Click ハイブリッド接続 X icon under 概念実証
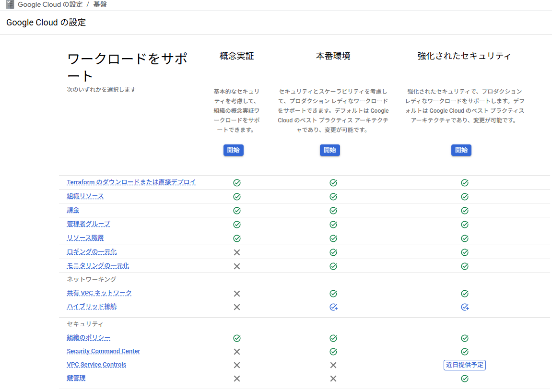 [x=237, y=307]
